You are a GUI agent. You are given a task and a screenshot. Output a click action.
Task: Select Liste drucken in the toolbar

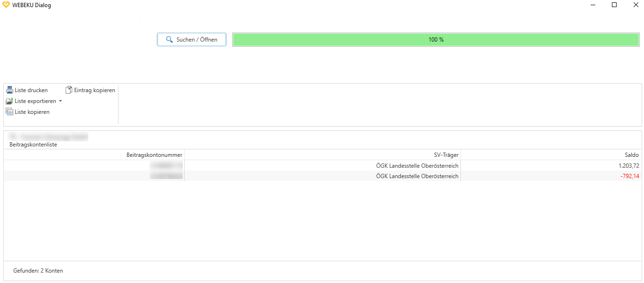30,90
